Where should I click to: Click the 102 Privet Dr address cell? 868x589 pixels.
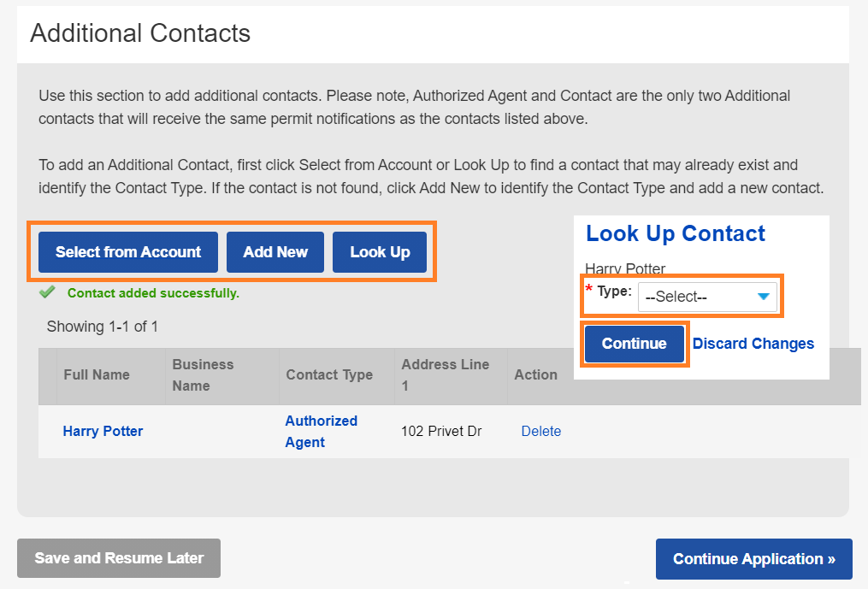tap(441, 431)
